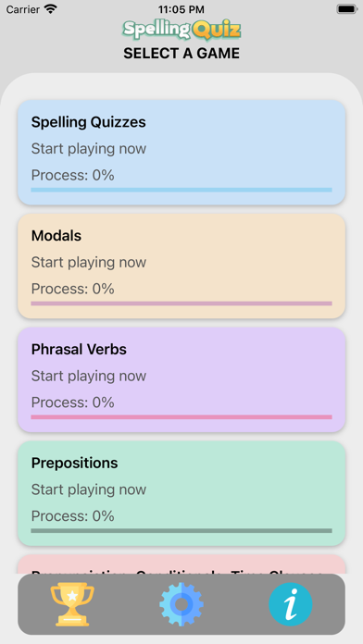This screenshot has height=644, width=363.
Task: Tap the 11:05 PM clock
Action: pyautogui.click(x=181, y=9)
